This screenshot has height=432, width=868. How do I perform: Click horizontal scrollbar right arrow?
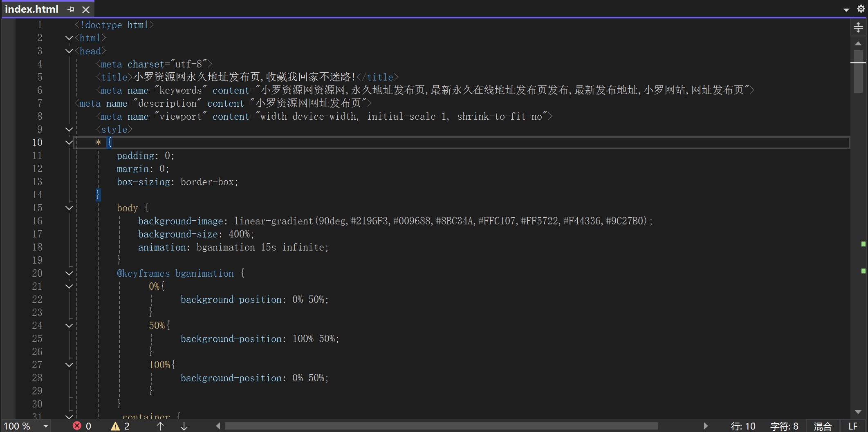706,426
